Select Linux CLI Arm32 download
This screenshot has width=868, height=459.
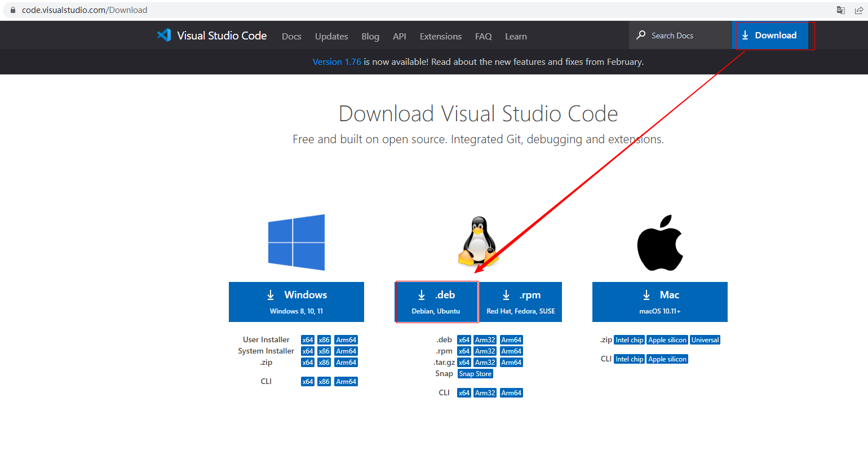click(x=485, y=393)
